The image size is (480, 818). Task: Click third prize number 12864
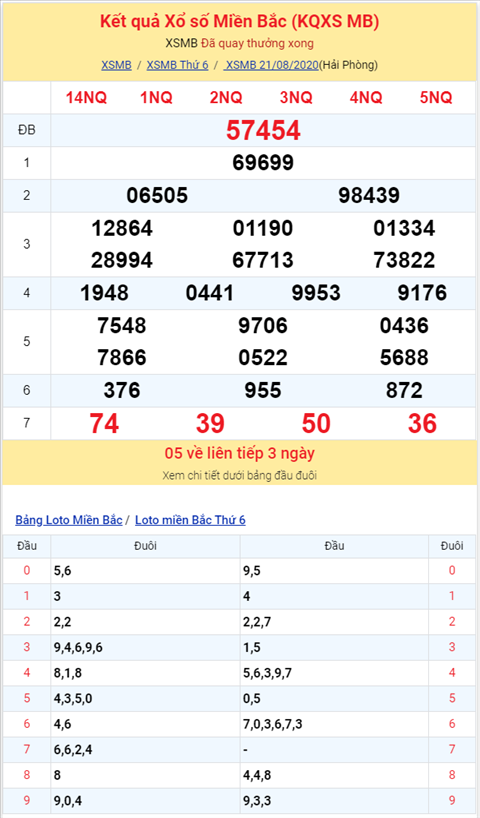coord(122,228)
